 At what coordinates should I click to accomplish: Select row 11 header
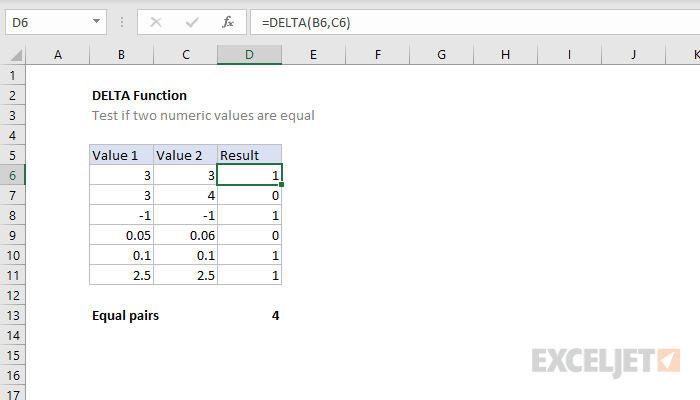tap(12, 275)
